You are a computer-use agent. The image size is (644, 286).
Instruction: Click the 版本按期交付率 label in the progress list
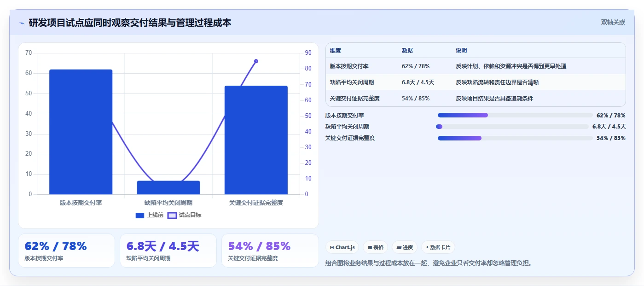click(344, 116)
